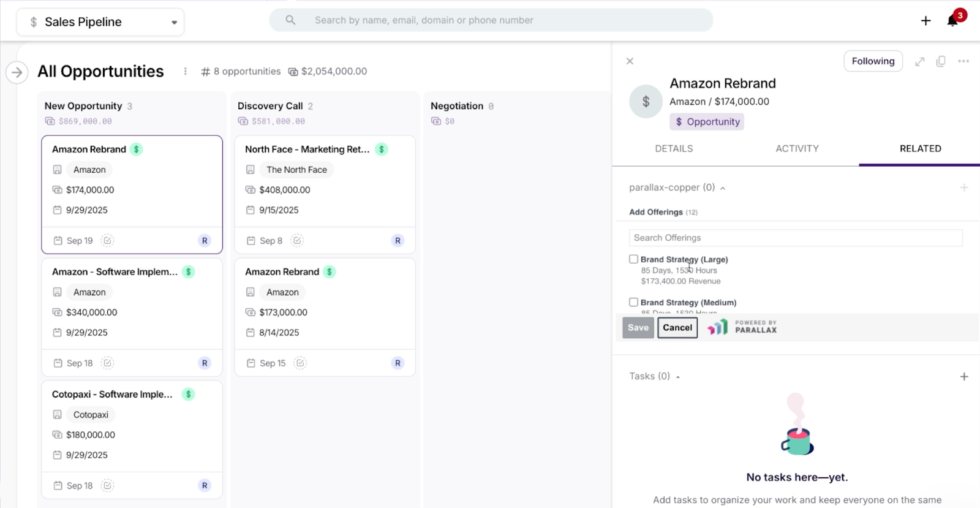The width and height of the screenshot is (980, 508).
Task: Click The North Face company chip
Action: click(x=296, y=170)
